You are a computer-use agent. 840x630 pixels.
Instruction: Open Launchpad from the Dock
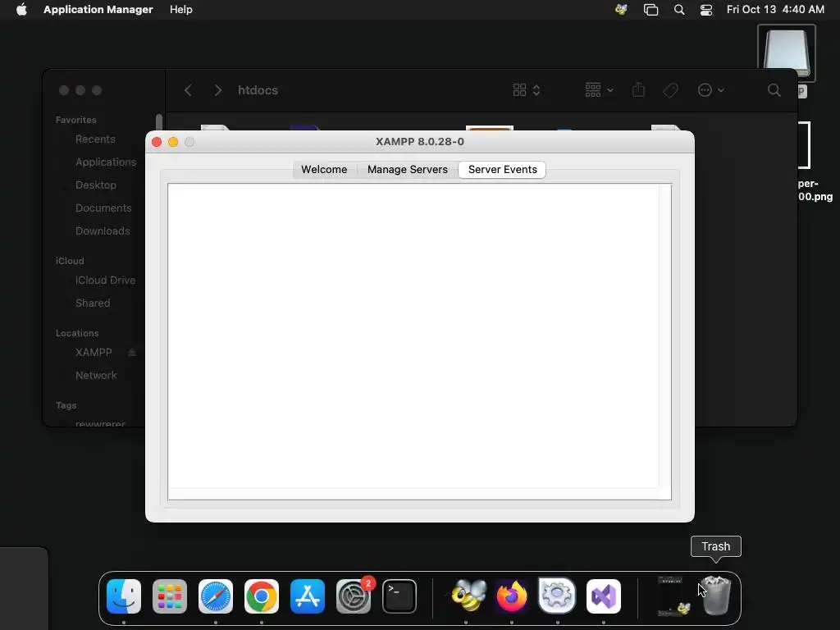[x=170, y=596]
